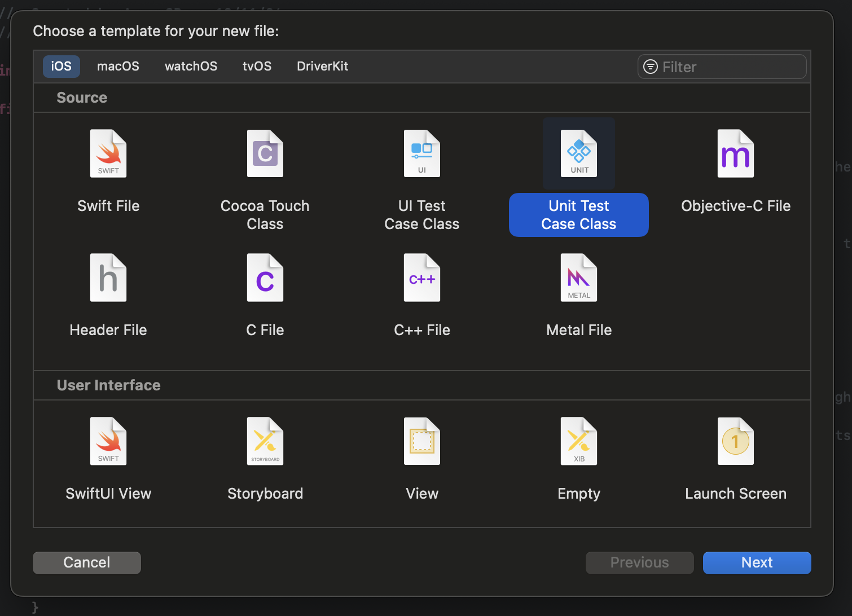852x616 pixels.
Task: Open the DriverKit platform tab
Action: (322, 66)
